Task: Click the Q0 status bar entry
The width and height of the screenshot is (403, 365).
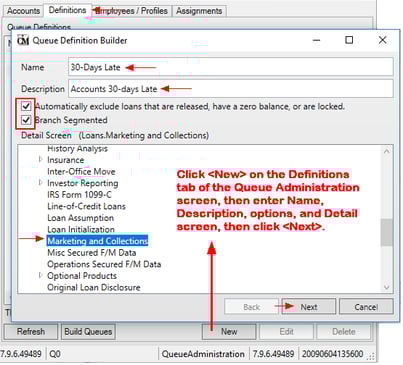Action: 55,354
